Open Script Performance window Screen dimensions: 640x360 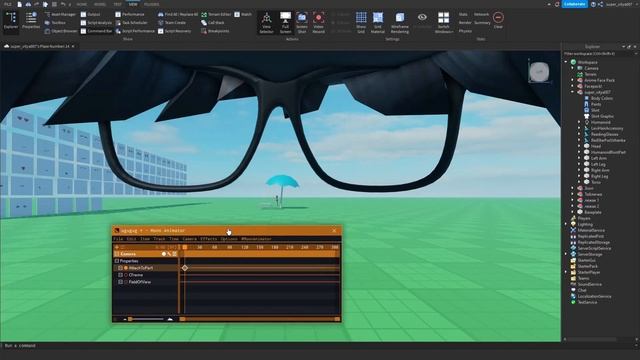[x=135, y=31]
